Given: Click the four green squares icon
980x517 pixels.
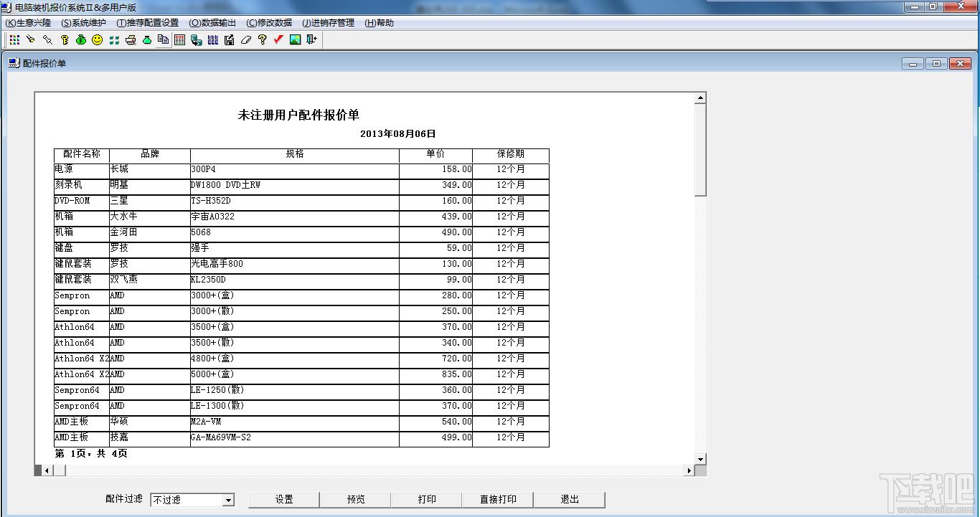Looking at the screenshot, I should click(x=114, y=40).
